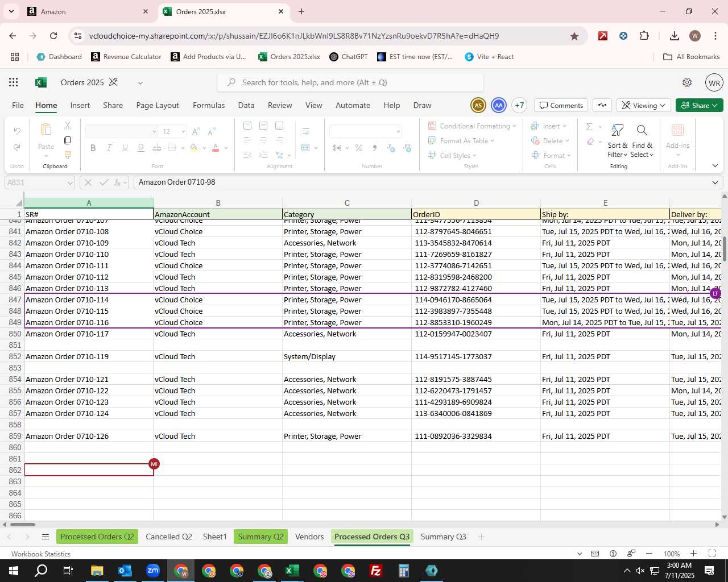Expand Cell Styles menu
Viewport: 728px width, 582px height.
[x=452, y=155]
